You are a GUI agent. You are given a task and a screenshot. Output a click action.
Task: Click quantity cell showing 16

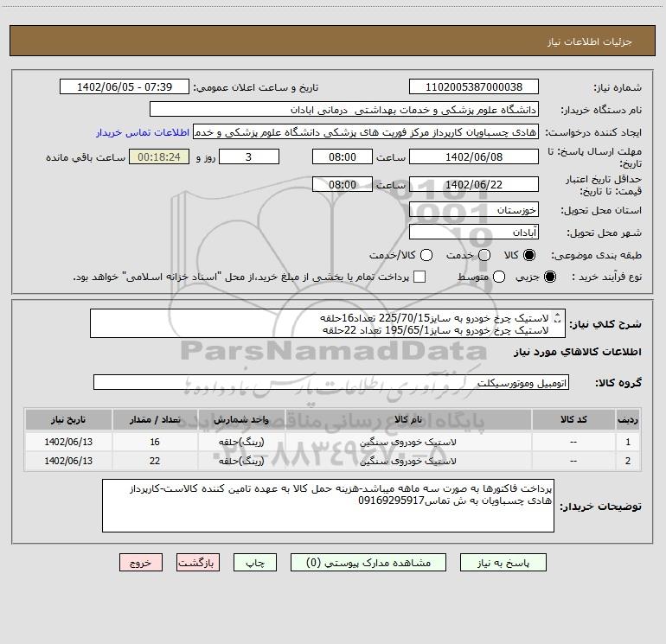click(x=155, y=442)
